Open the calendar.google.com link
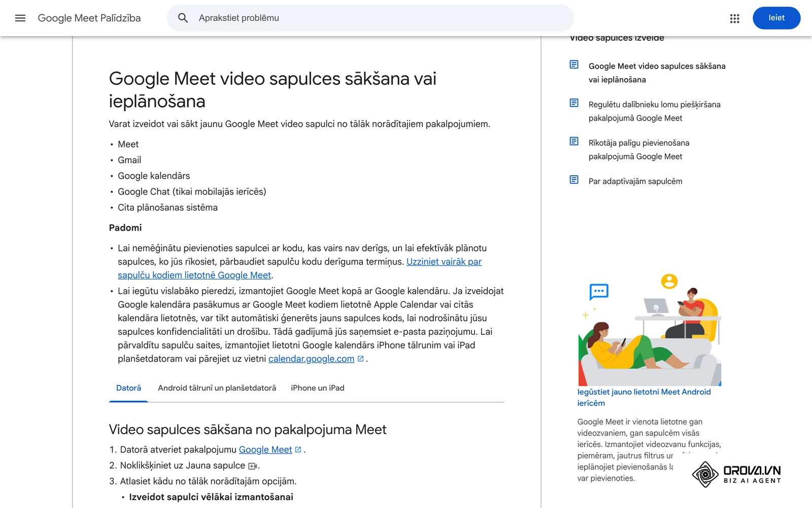 point(311,359)
